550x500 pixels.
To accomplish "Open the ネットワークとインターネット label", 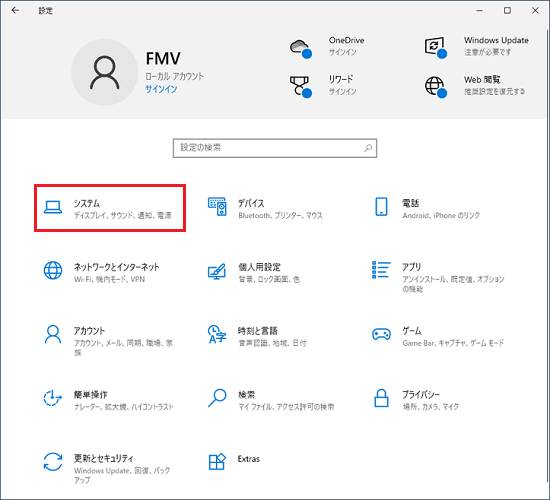I will (116, 267).
